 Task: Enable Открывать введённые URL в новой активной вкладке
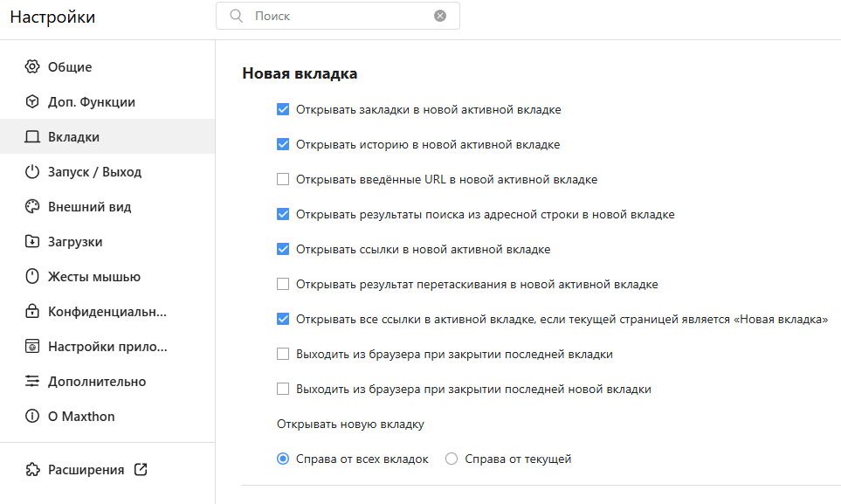point(283,180)
